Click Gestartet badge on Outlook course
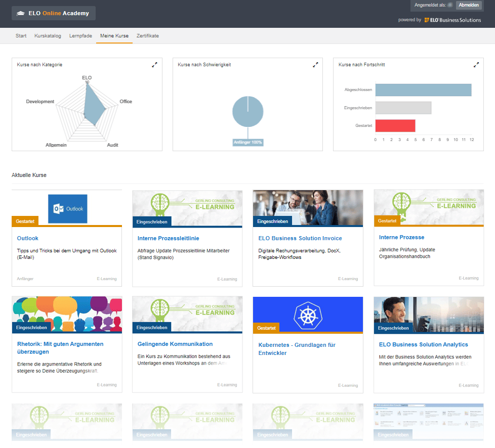 pos(25,221)
